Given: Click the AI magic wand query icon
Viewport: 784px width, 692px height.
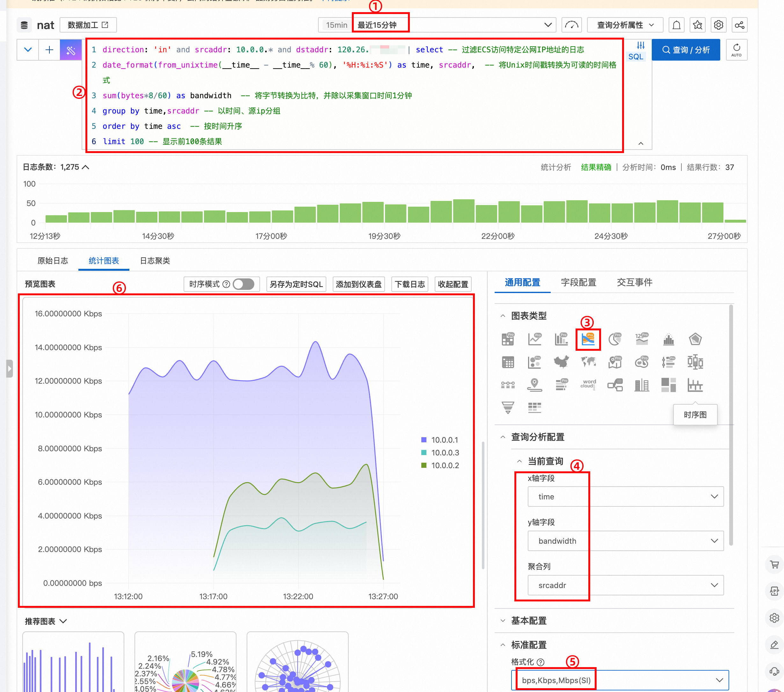Looking at the screenshot, I should 70,50.
